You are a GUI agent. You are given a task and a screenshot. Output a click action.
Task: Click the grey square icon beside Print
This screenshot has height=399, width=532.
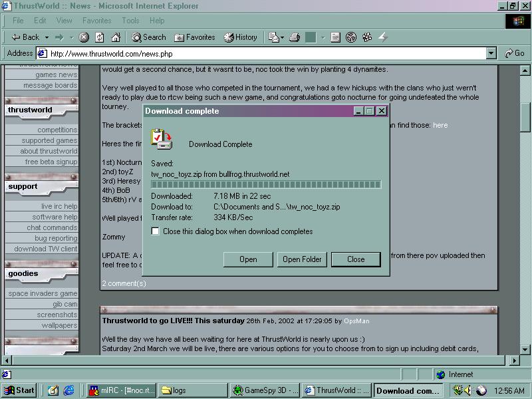[x=311, y=37]
